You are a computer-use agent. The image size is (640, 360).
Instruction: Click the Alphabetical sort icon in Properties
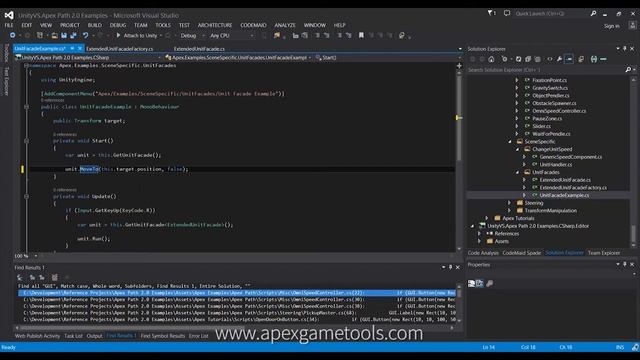click(480, 283)
